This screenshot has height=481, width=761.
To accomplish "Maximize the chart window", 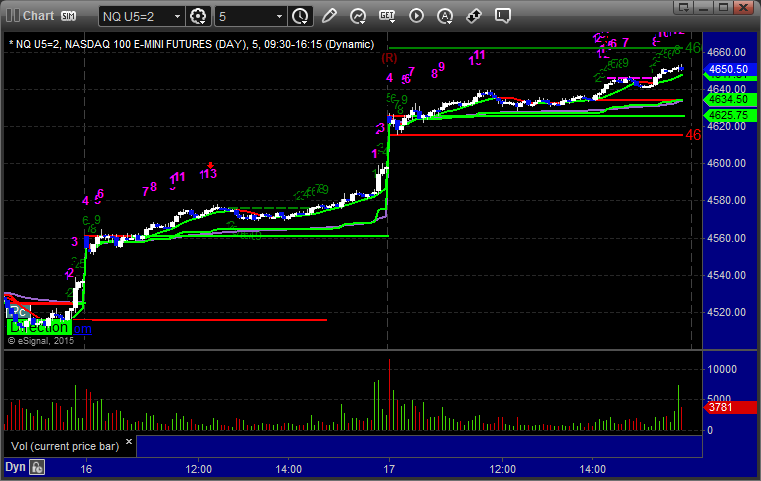I will (x=723, y=7).
